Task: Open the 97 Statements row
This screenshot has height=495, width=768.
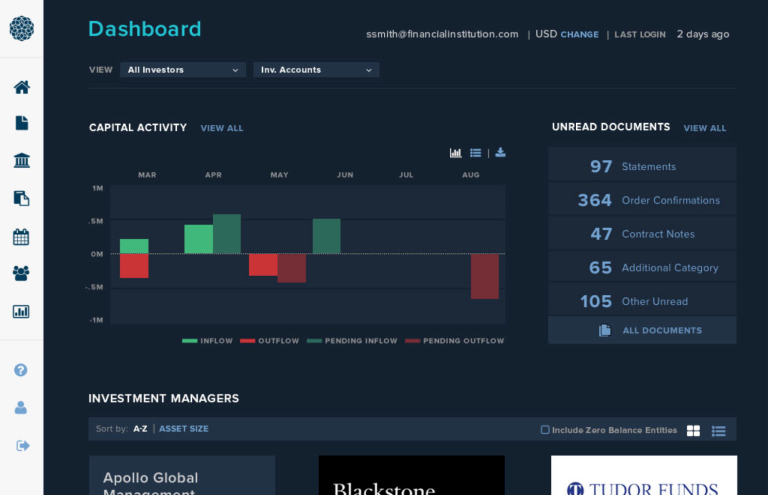Action: [642, 166]
